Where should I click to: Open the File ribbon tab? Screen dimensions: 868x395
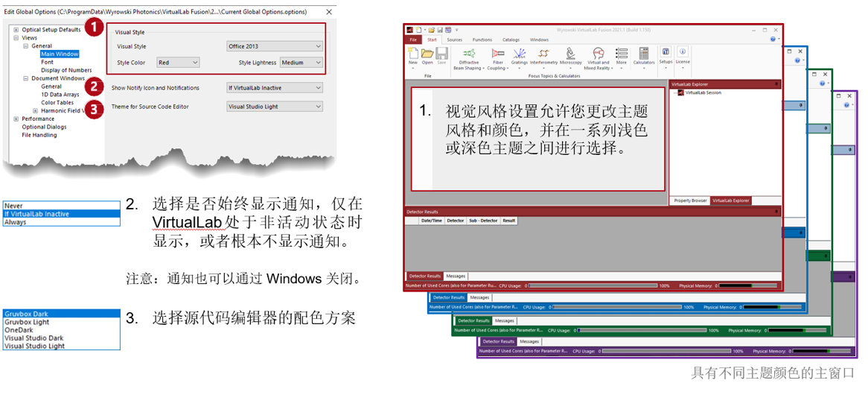click(x=413, y=40)
